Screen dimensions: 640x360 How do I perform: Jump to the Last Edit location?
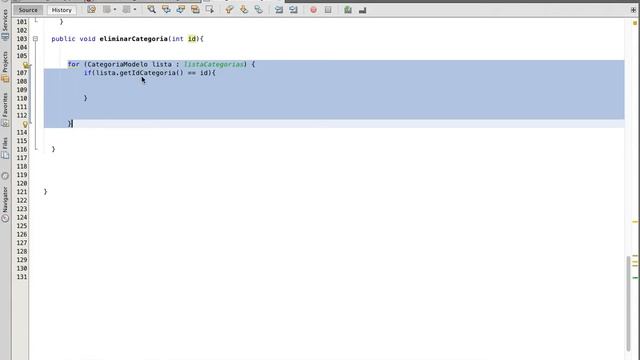tap(91, 9)
